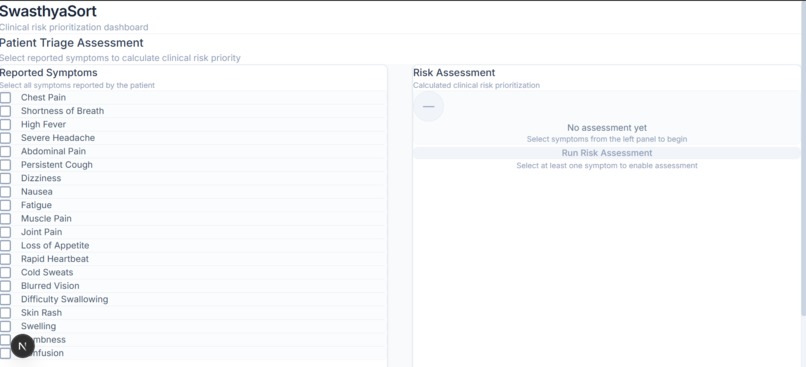Click the Patient Triage Assessment heading
Viewport: 806px width, 367px height.
coord(71,43)
